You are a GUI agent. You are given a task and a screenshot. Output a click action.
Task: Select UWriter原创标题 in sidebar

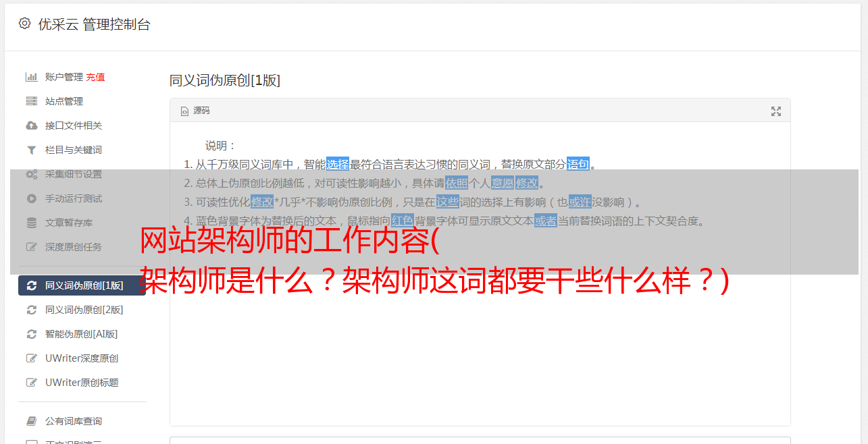82,383
